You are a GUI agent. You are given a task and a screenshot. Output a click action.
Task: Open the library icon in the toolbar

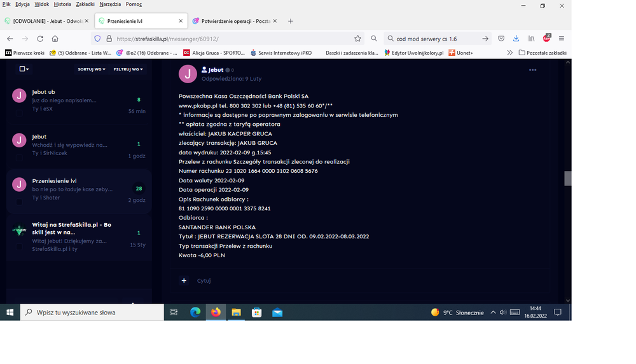pos(531,39)
